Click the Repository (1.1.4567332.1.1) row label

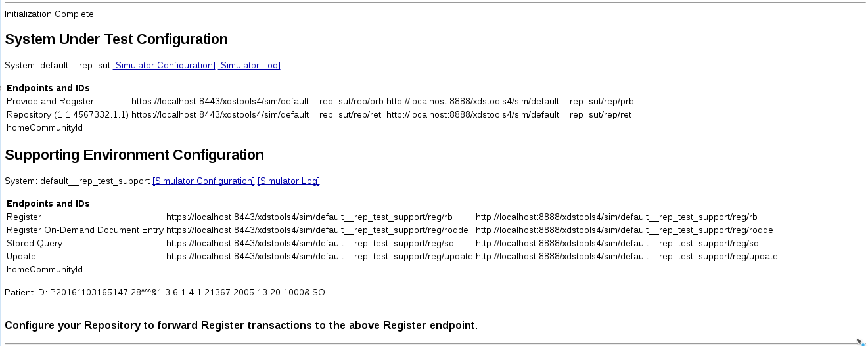click(67, 115)
